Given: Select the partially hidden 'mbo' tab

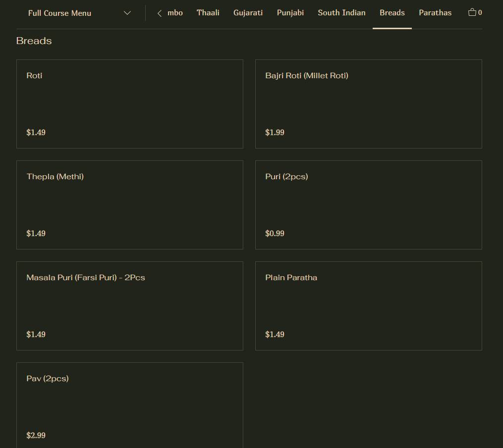Looking at the screenshot, I should point(175,13).
